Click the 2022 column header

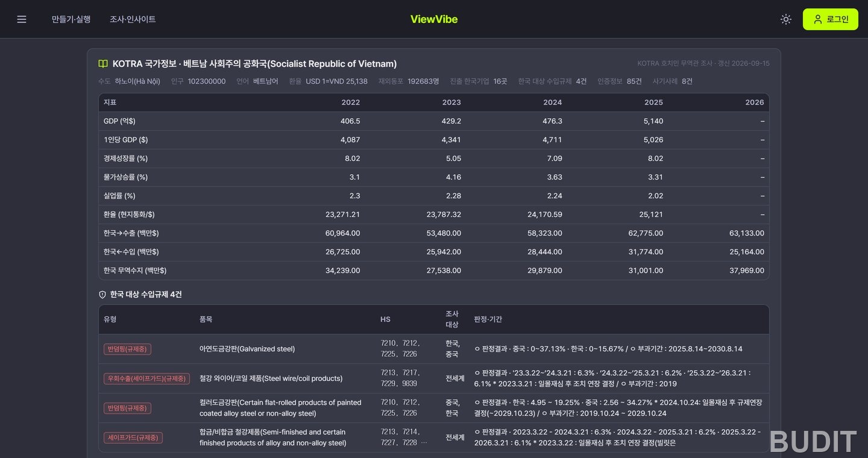pos(351,102)
